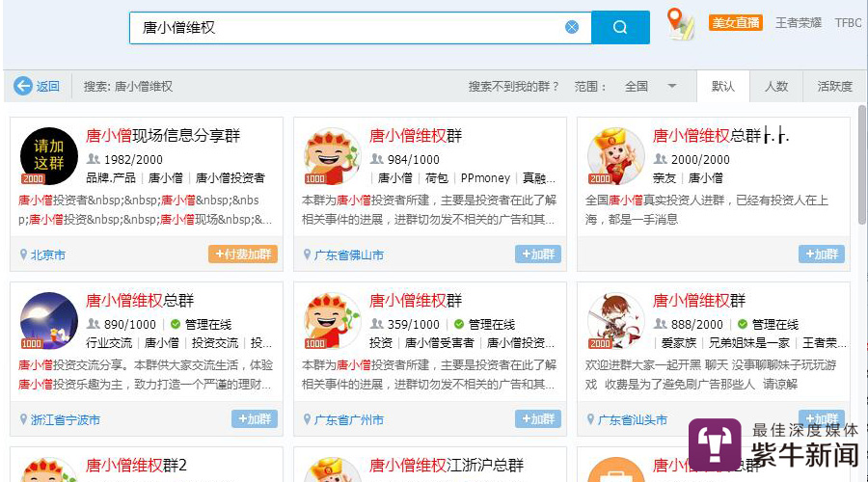The height and width of the screenshot is (482, 868).
Task: Click member count icon beside 984/1000
Action: [x=376, y=159]
